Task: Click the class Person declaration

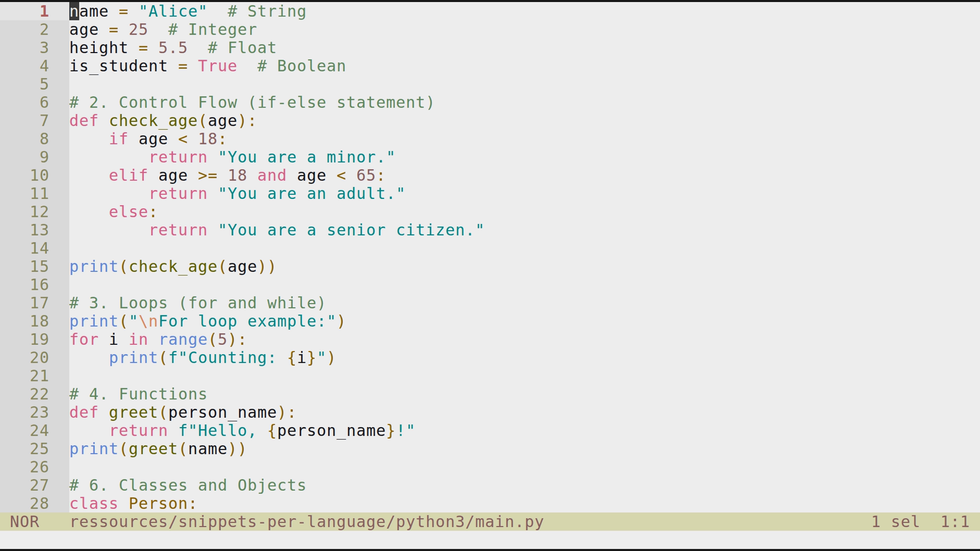Action: coord(133,503)
